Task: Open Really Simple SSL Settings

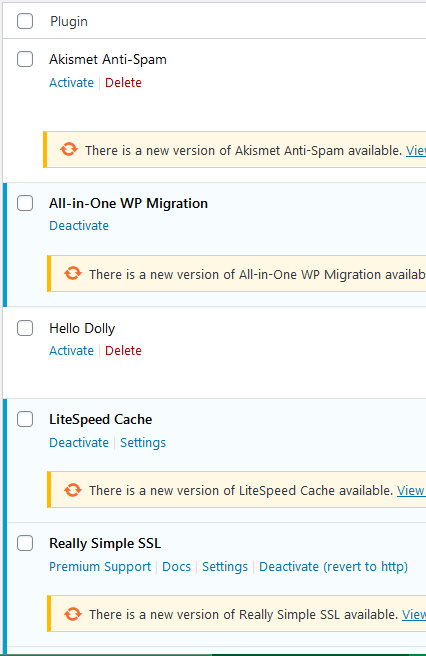Action: (x=225, y=566)
